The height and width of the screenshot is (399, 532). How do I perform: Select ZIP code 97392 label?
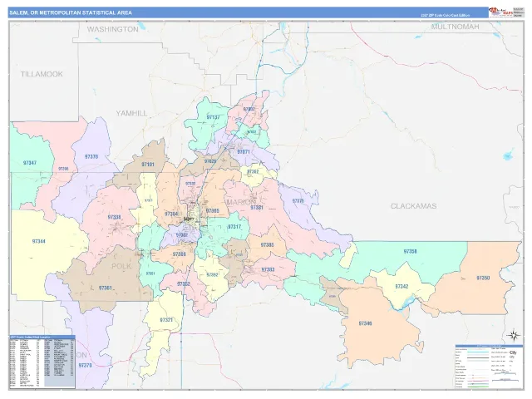(x=213, y=274)
